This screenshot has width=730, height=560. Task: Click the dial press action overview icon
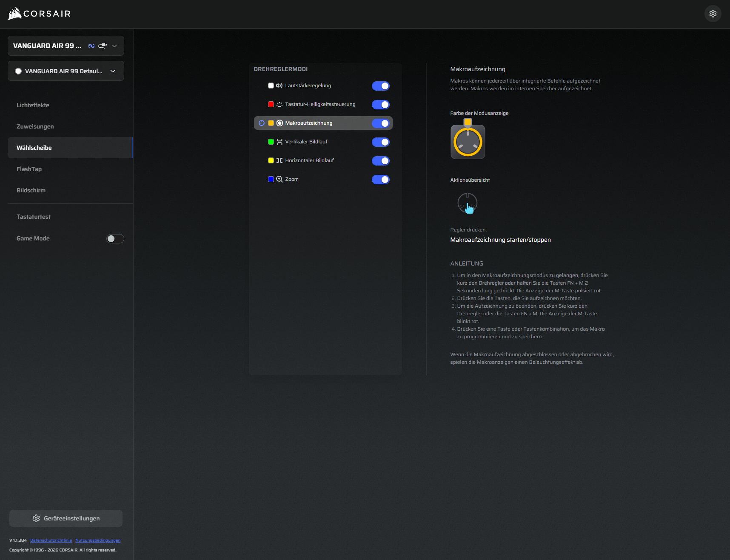(467, 203)
